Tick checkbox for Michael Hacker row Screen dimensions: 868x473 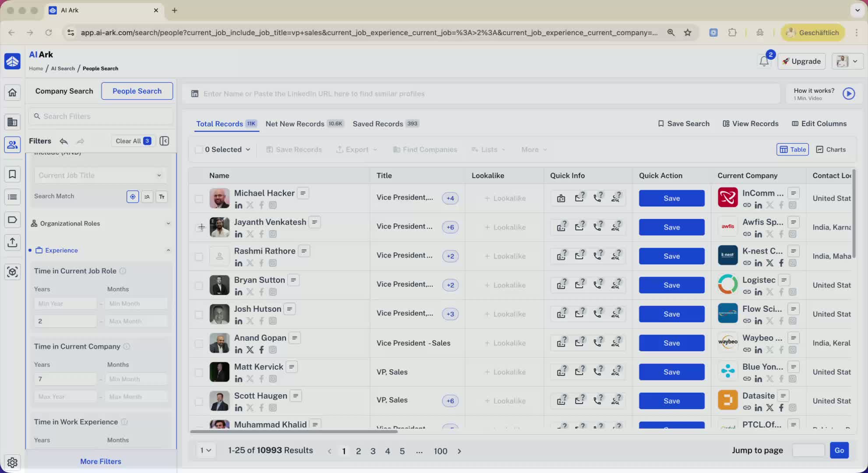click(199, 199)
